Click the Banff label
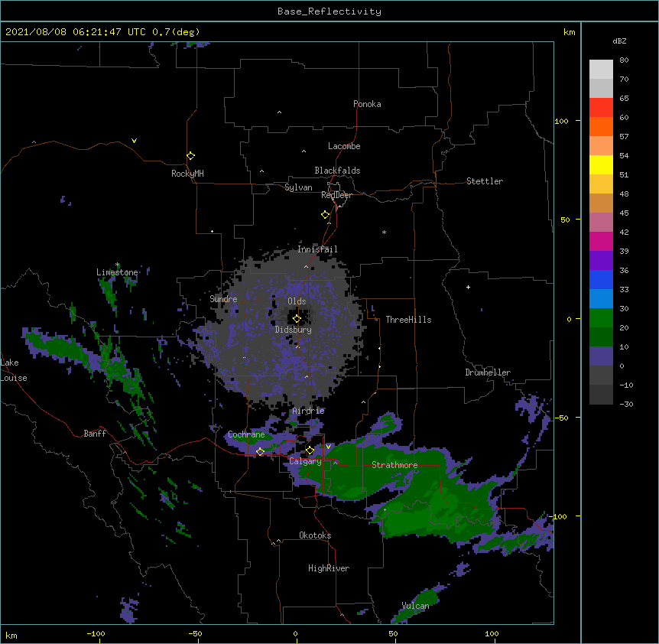Viewport: 659px width, 644px height. [95, 434]
